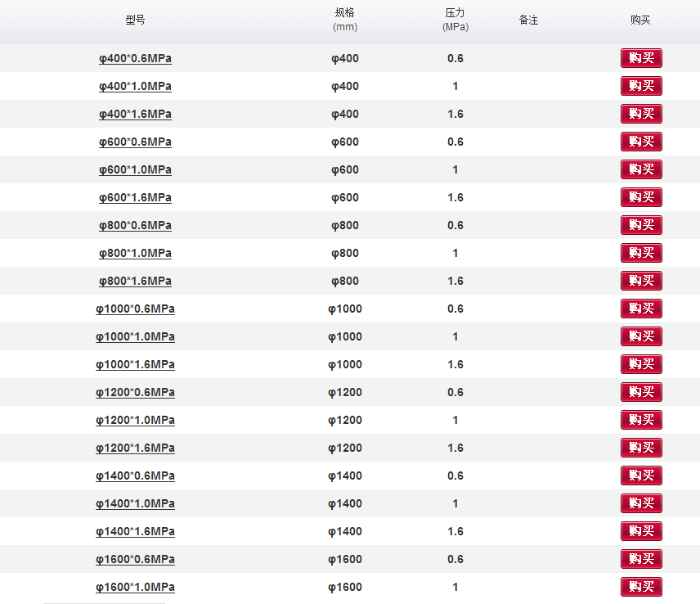Click 购买 button for φ400*0.6MPa

[641, 58]
